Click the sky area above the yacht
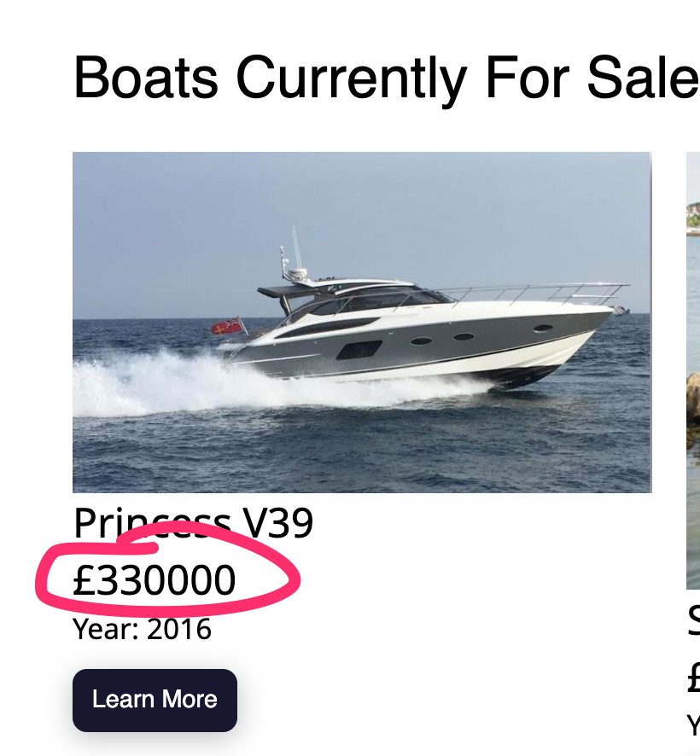This screenshot has width=700, height=756. tap(427, 205)
